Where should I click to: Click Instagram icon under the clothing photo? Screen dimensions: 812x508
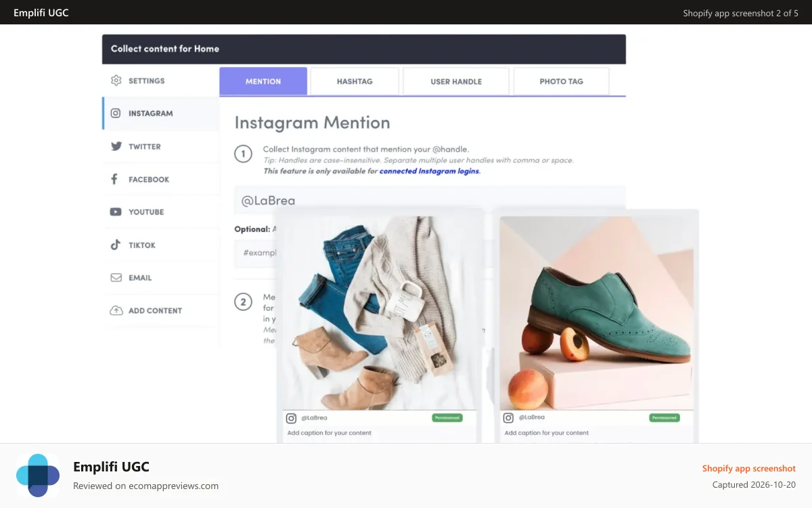[291, 418]
